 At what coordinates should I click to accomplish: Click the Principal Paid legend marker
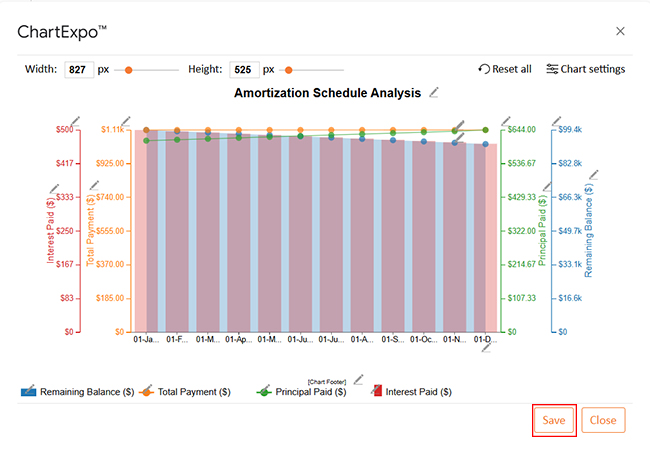coord(265,392)
